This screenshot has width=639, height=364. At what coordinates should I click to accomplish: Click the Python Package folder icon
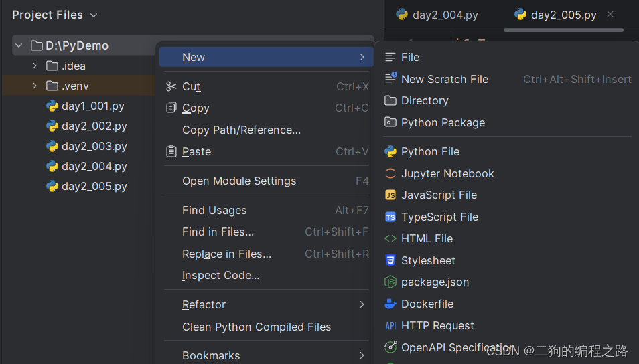(390, 122)
